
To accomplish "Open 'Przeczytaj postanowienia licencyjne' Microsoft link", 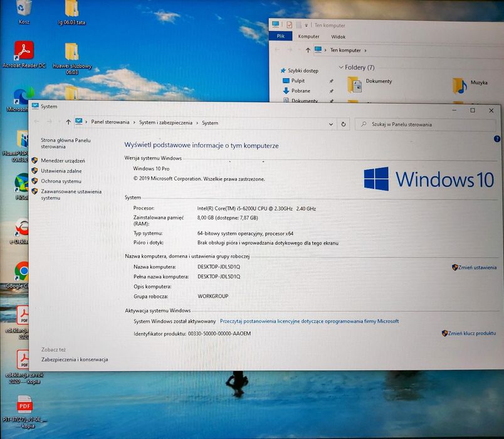I will (x=309, y=321).
